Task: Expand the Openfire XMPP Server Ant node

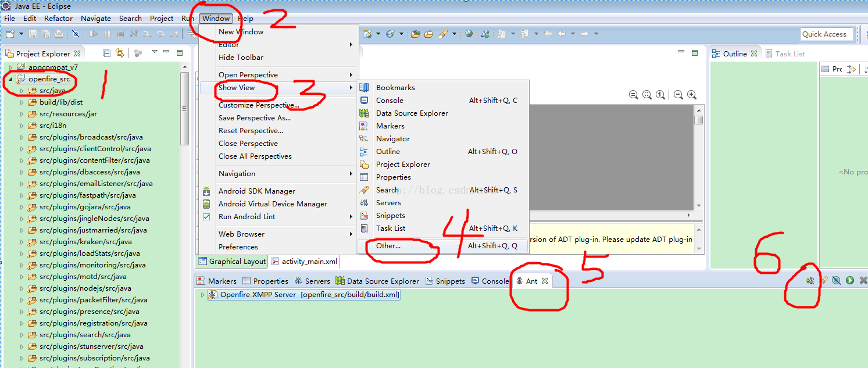Action: tap(202, 295)
